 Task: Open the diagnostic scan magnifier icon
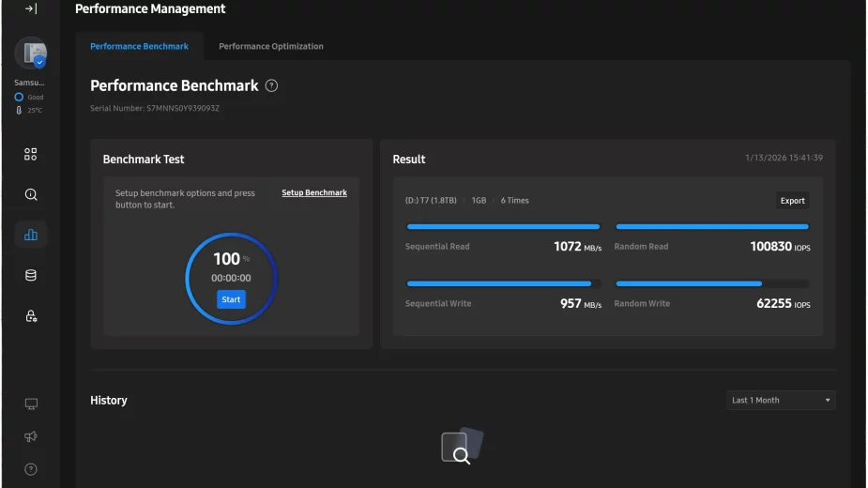(x=31, y=194)
